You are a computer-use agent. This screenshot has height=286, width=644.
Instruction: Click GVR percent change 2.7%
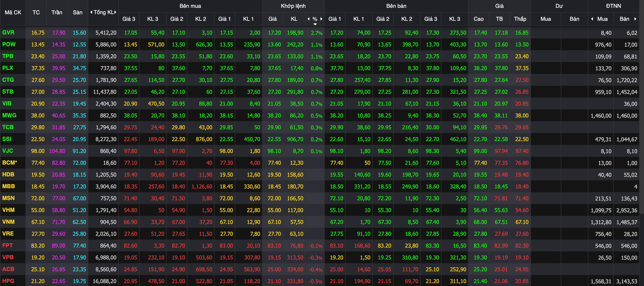coord(316,33)
